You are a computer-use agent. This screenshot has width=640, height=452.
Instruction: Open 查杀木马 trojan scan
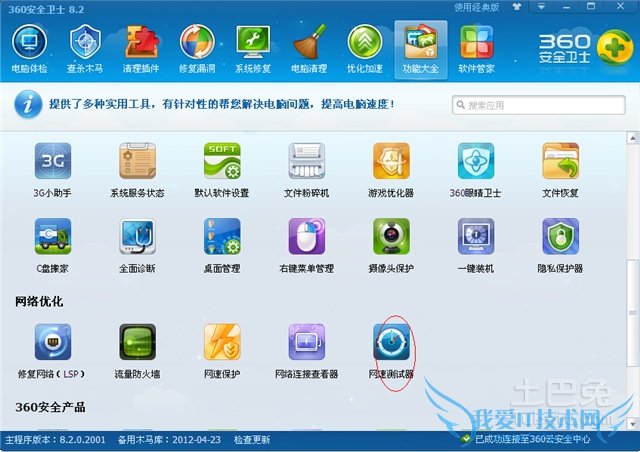pos(85,49)
